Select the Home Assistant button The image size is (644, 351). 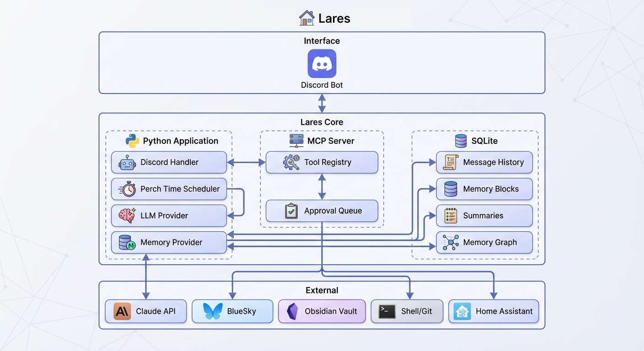(494, 311)
